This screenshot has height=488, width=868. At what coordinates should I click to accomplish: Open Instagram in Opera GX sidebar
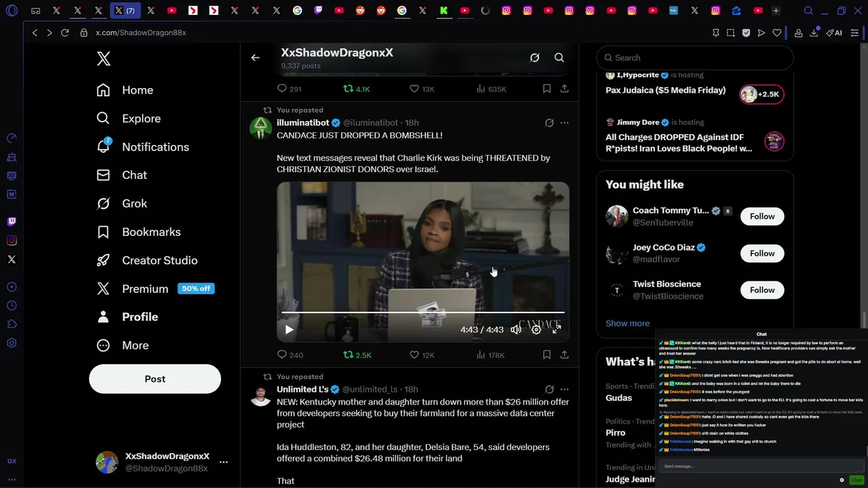point(12,241)
